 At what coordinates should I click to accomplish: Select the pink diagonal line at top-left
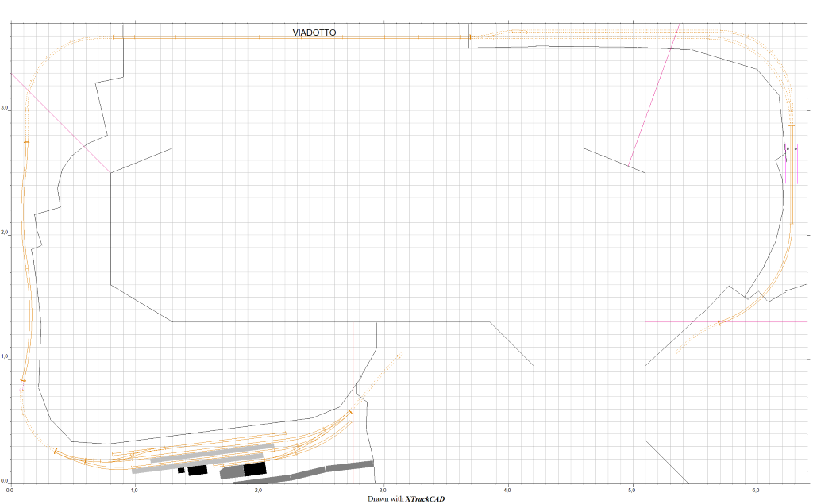click(60, 121)
